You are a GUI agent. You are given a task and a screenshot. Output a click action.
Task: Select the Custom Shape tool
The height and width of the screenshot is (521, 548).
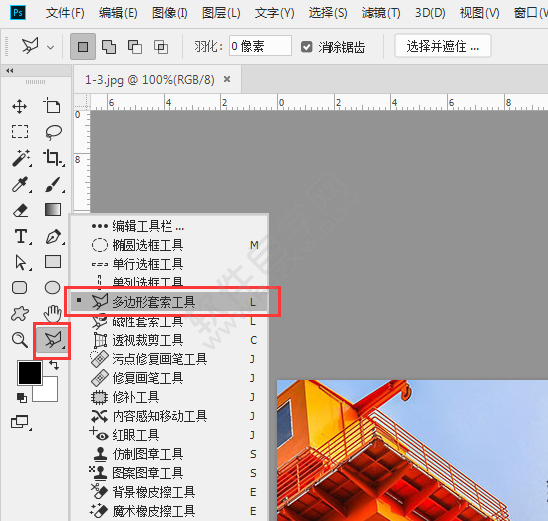click(x=20, y=313)
